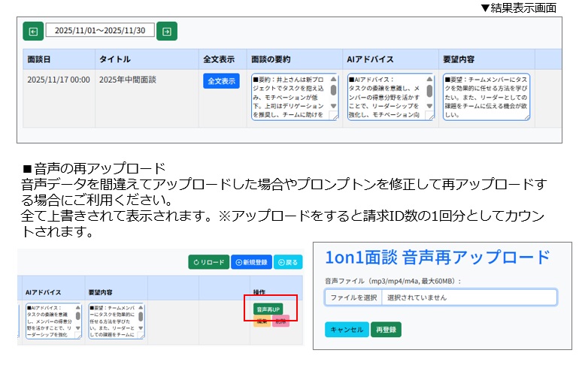Go to the next date range
This screenshot has width=588, height=365.
167,32
